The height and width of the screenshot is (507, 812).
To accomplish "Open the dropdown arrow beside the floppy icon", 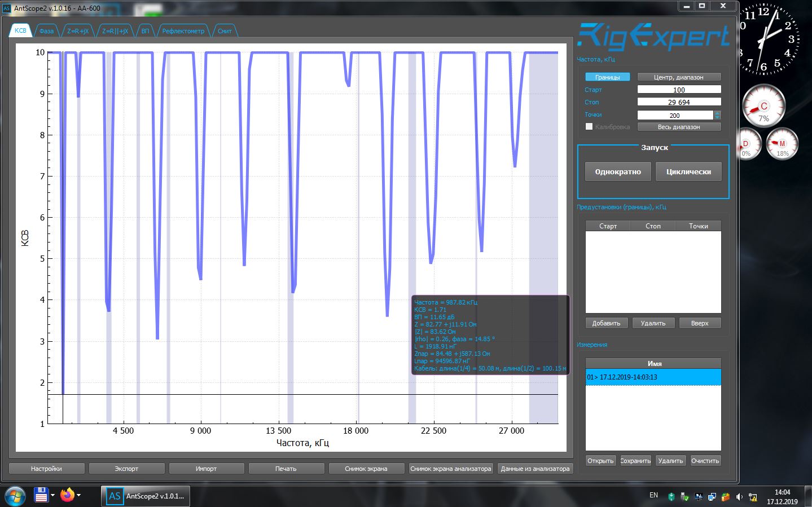I will point(52,496).
